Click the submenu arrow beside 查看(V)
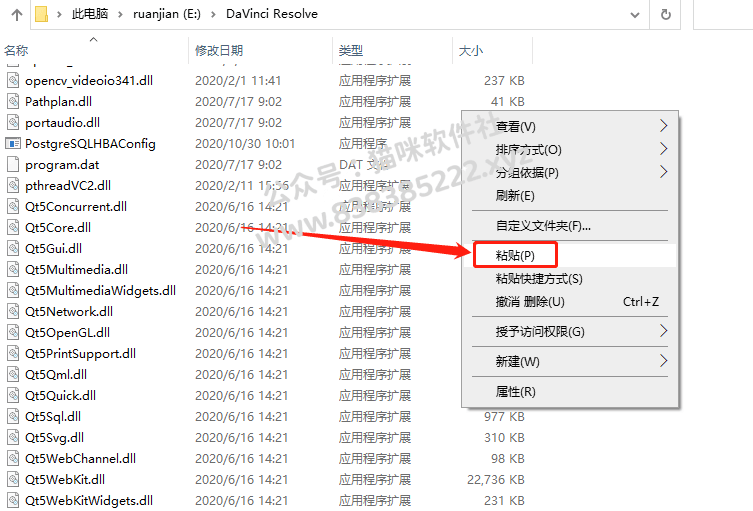Viewport: 753px width, 511px height. 663,126
